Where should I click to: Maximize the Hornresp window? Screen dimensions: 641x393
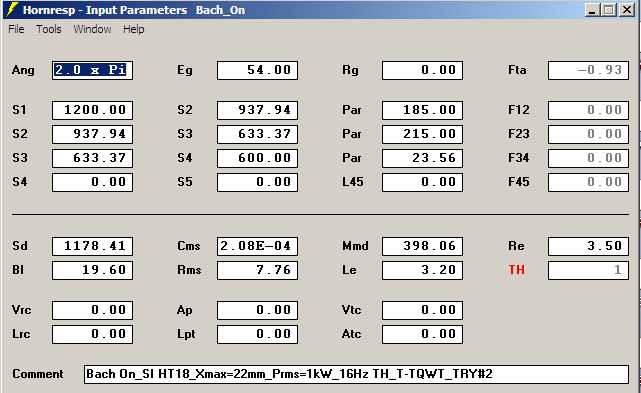tap(609, 10)
